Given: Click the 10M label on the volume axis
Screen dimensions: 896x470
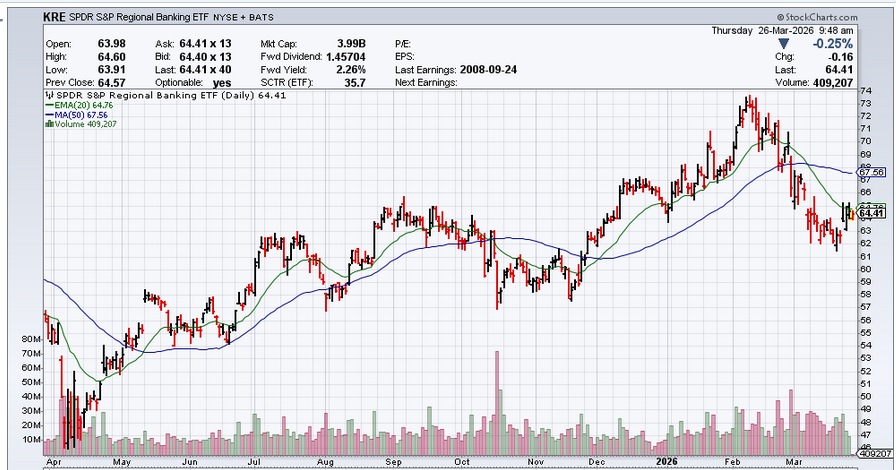Looking at the screenshot, I should click(x=31, y=440).
